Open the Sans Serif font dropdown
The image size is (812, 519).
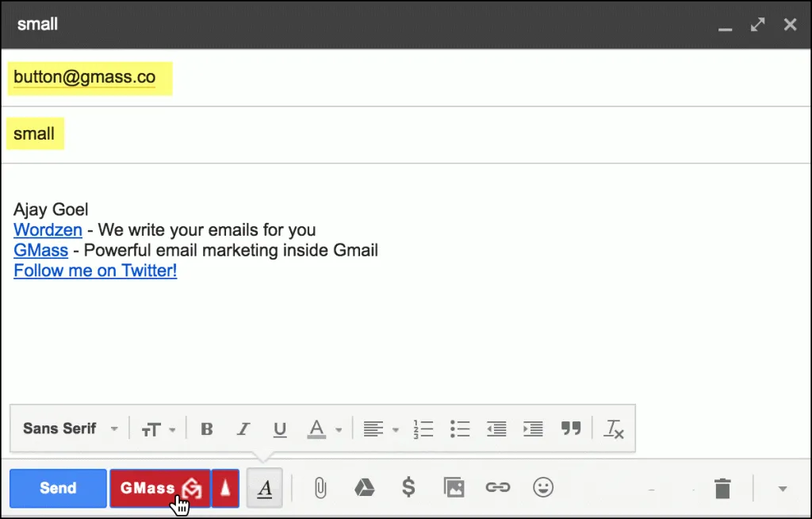tap(71, 429)
